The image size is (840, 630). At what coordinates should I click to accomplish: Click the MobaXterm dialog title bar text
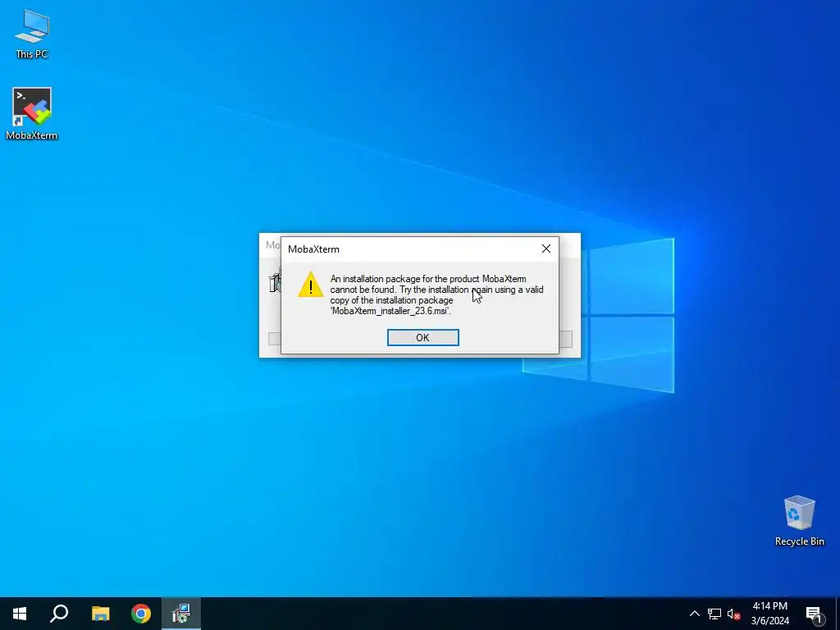click(313, 249)
